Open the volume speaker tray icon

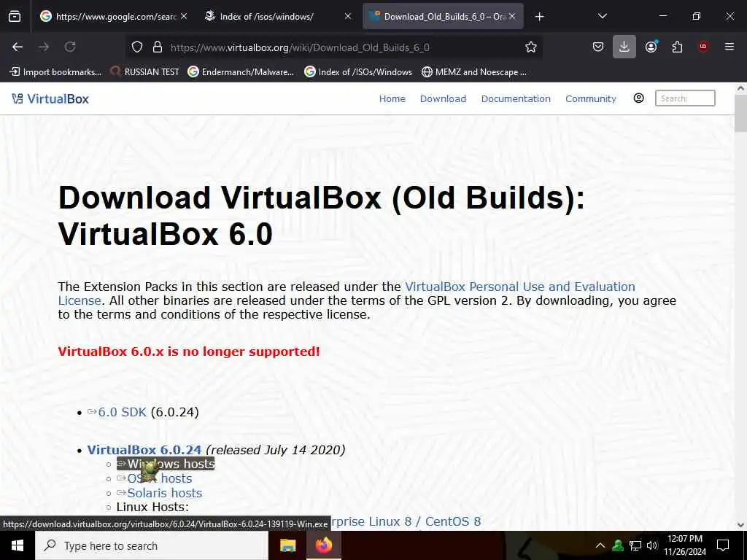(x=652, y=545)
